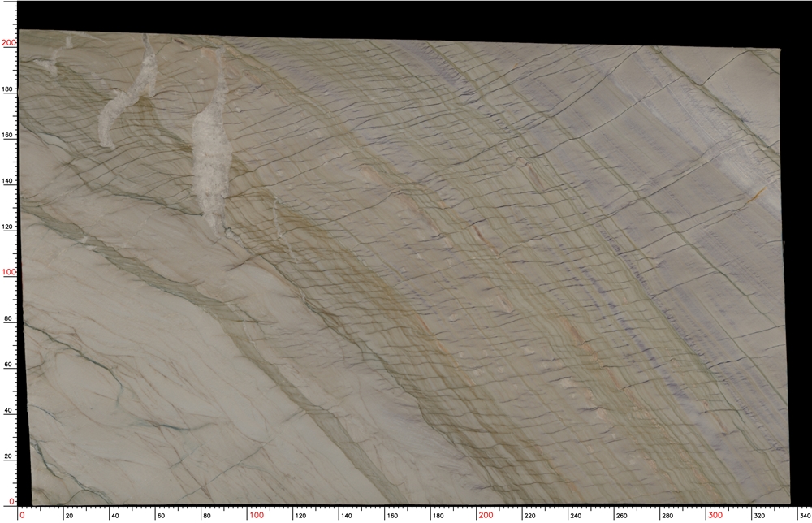Click the red 200 mark on horizontal ruler
Viewport: 812px width, 523px height.
[x=486, y=515]
